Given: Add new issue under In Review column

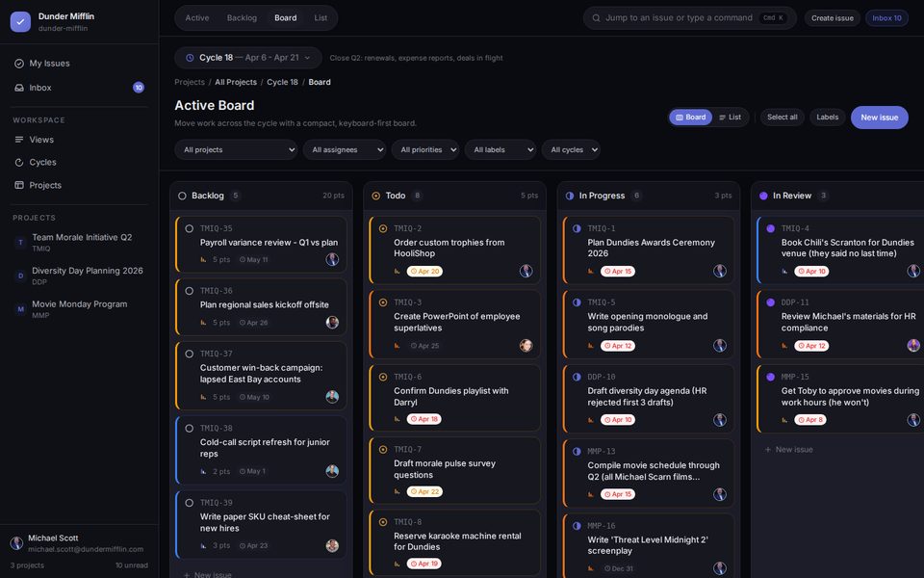Looking at the screenshot, I should coord(788,450).
